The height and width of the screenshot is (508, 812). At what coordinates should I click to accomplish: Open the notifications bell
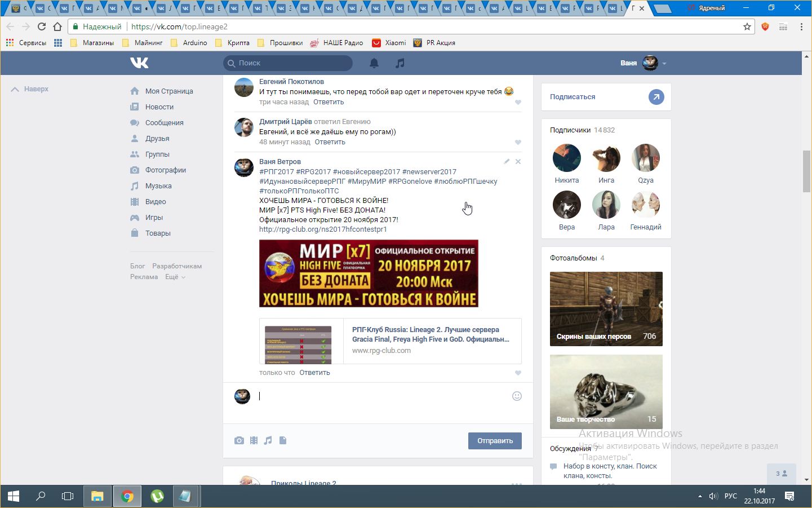point(374,63)
